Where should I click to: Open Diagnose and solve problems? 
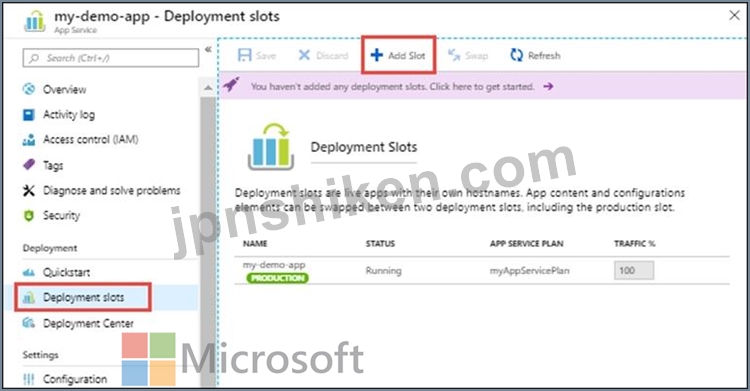101,190
